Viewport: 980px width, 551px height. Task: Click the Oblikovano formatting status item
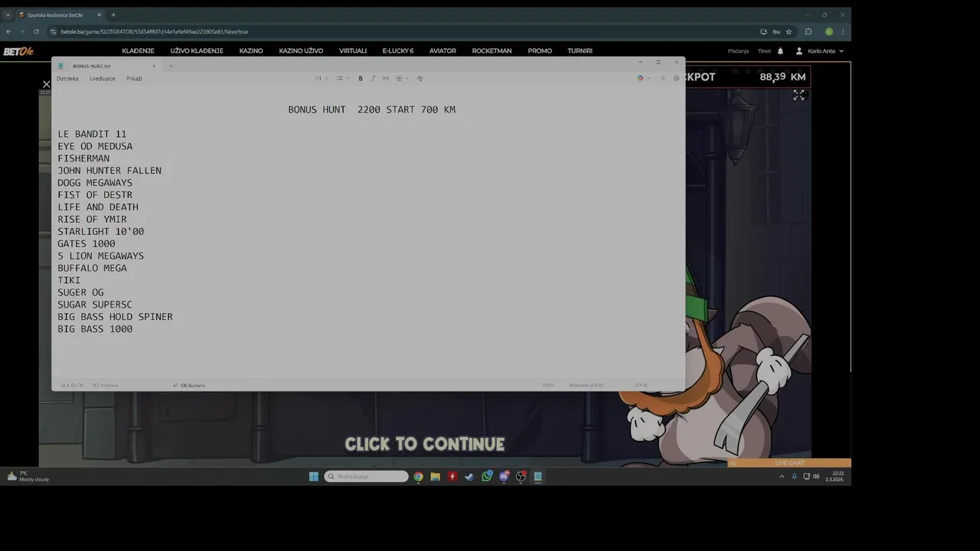coord(189,385)
